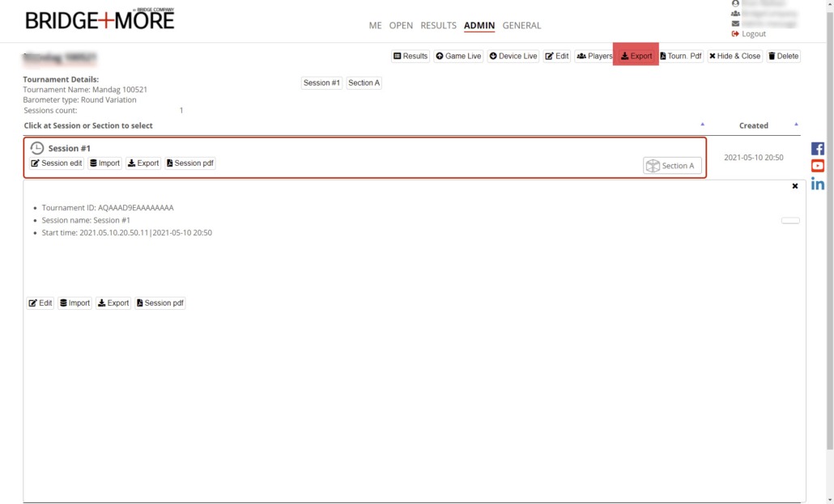Click Session edit in session row
This screenshot has height=504, width=834.
pyautogui.click(x=57, y=163)
